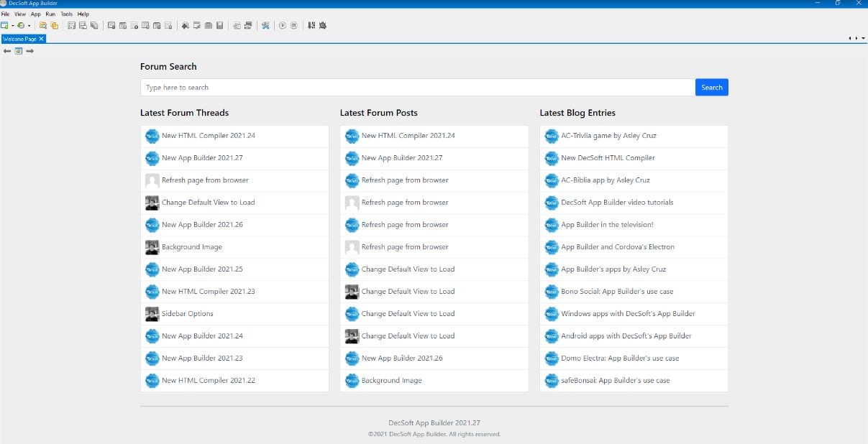
Task: Click the 'Latest Forum Posts' heading
Action: pyautogui.click(x=378, y=113)
